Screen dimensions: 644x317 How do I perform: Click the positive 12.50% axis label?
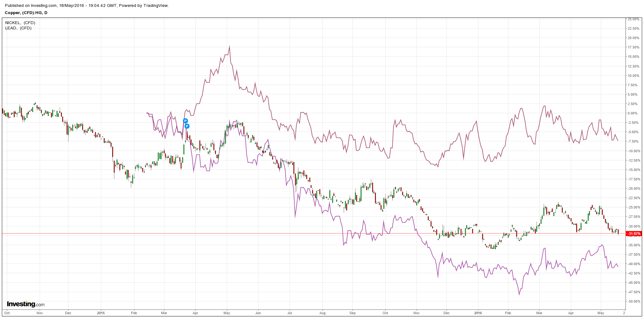click(x=633, y=67)
